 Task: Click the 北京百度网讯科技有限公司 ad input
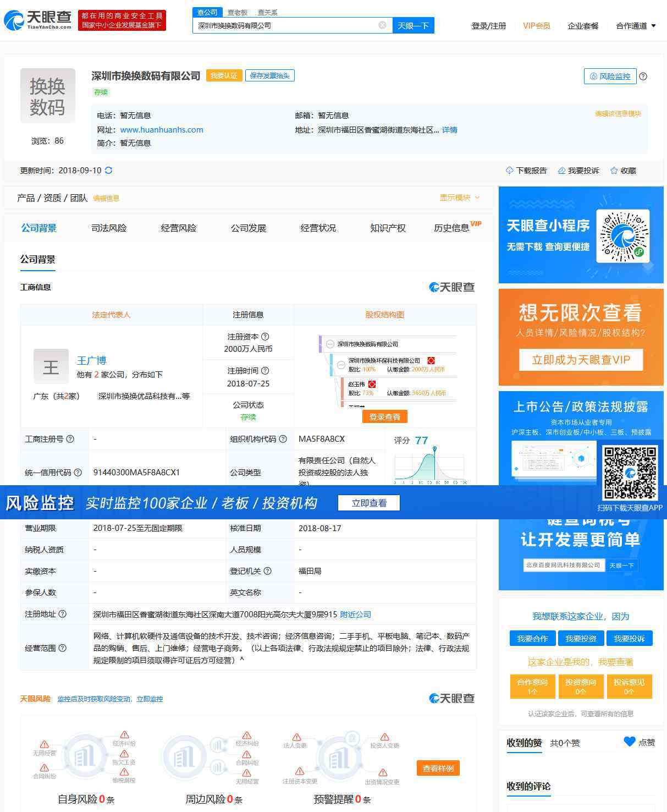pyautogui.click(x=564, y=565)
